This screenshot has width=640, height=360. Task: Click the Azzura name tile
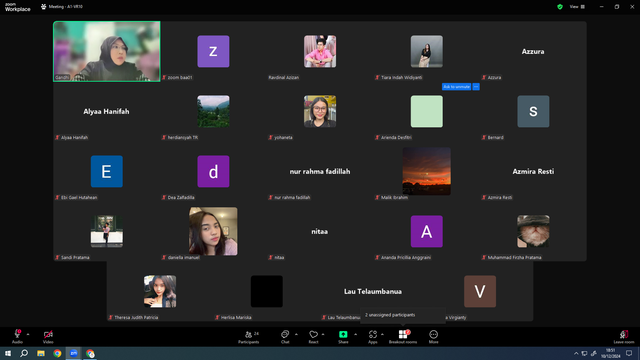click(x=533, y=51)
